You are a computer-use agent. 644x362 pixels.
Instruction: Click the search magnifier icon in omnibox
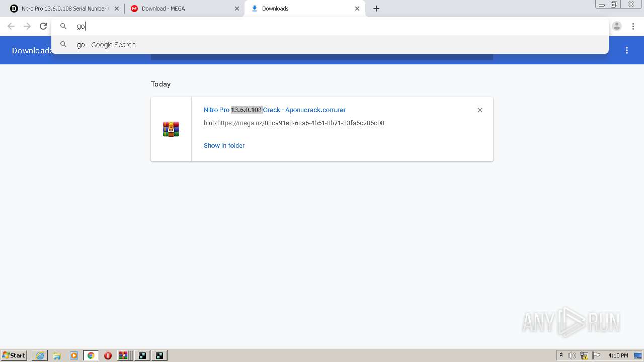(x=63, y=26)
